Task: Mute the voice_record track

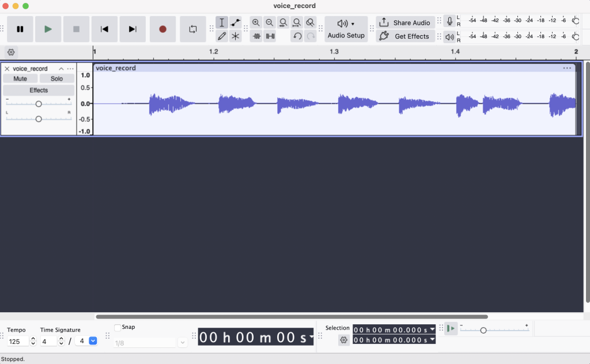Action: point(20,79)
